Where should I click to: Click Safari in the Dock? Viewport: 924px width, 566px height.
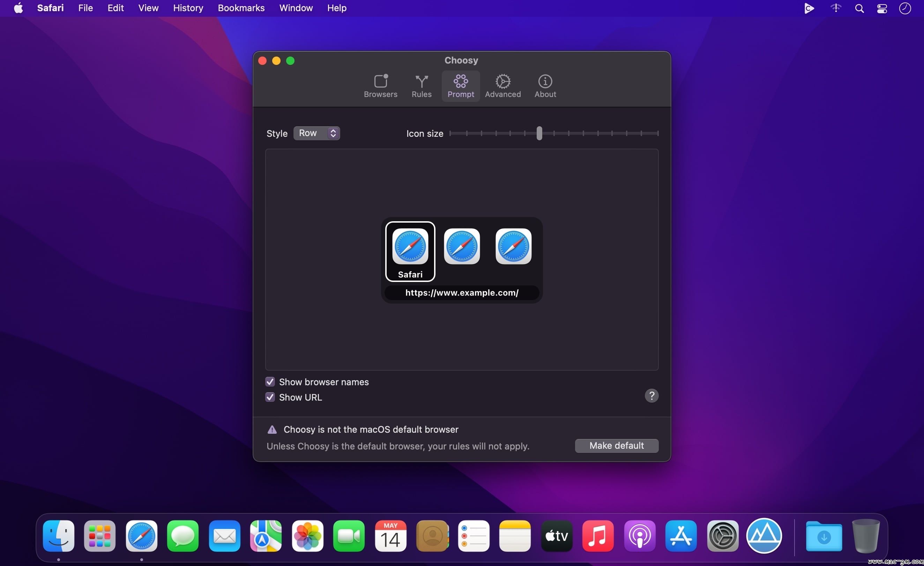point(141,536)
